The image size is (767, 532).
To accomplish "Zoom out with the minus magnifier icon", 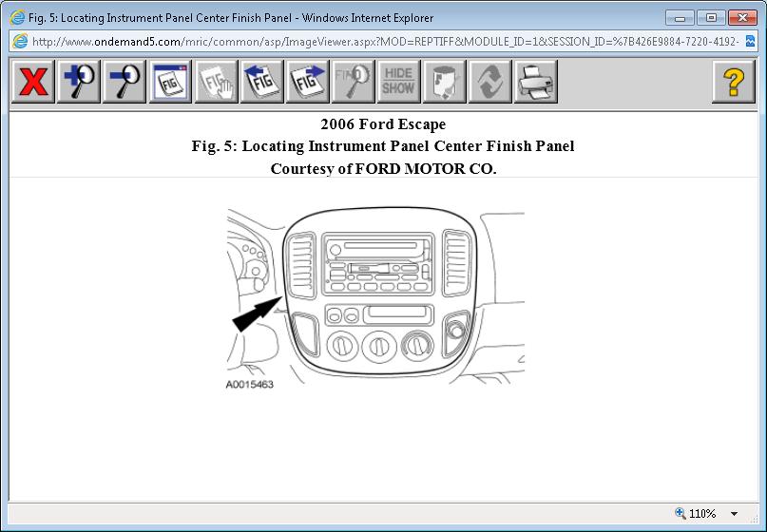I will coord(125,82).
